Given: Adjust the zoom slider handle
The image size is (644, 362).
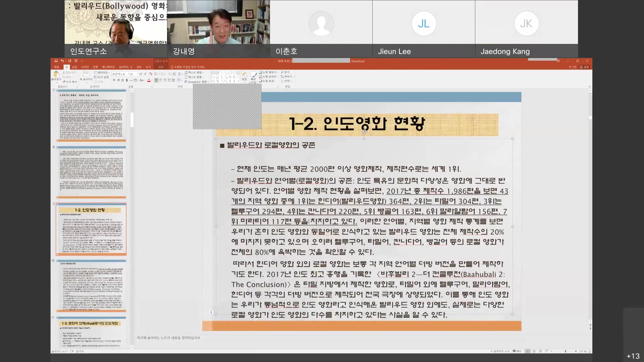Looking at the screenshot, I should pyautogui.click(x=566, y=351).
